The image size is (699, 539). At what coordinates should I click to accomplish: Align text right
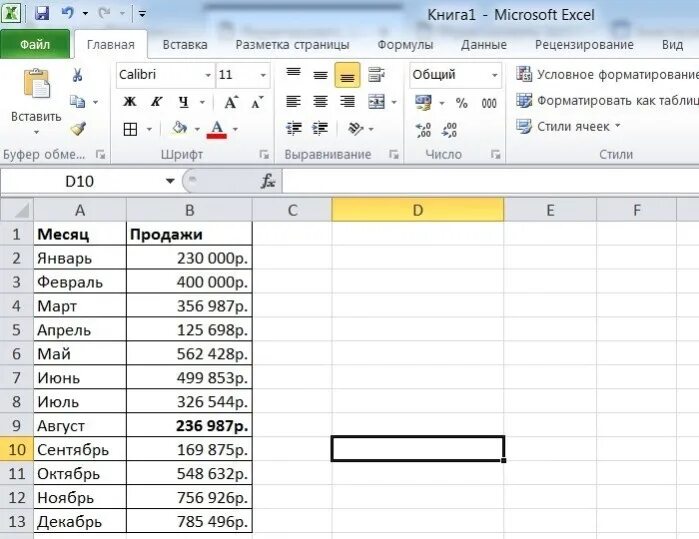347,102
